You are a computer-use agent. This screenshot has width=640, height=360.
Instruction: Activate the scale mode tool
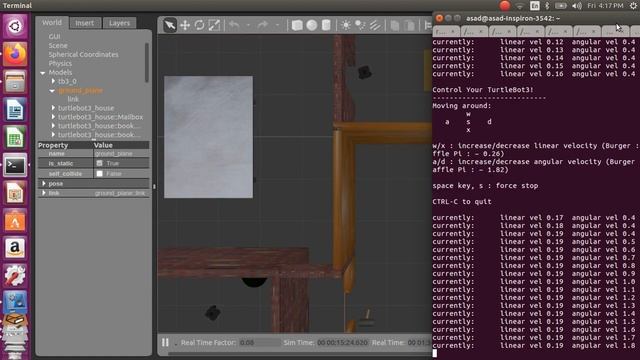click(214, 25)
